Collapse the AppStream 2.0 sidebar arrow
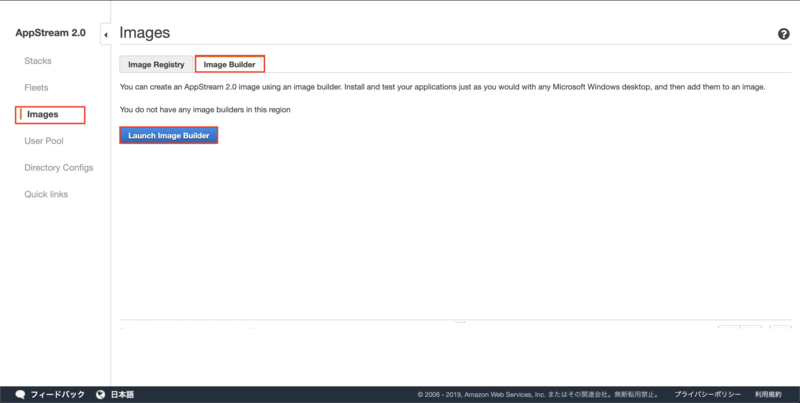 pyautogui.click(x=106, y=35)
